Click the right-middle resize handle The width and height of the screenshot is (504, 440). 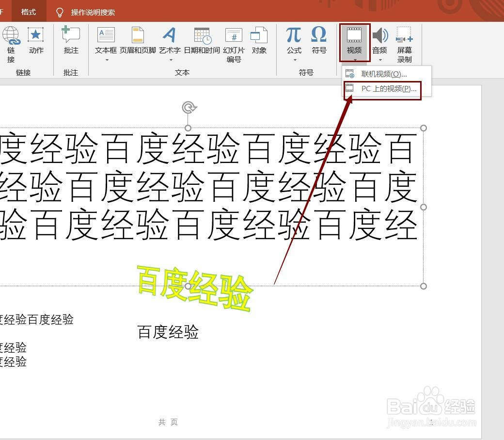click(x=424, y=207)
